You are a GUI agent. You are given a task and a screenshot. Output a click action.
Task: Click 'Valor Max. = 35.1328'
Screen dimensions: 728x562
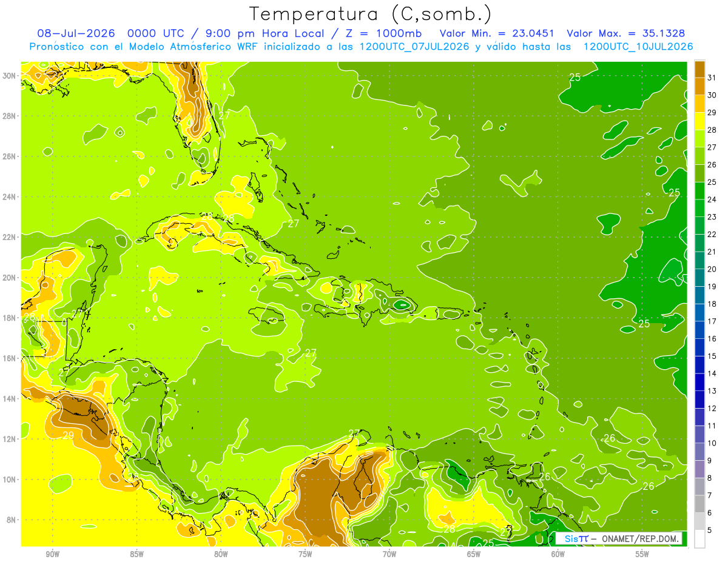click(x=626, y=33)
